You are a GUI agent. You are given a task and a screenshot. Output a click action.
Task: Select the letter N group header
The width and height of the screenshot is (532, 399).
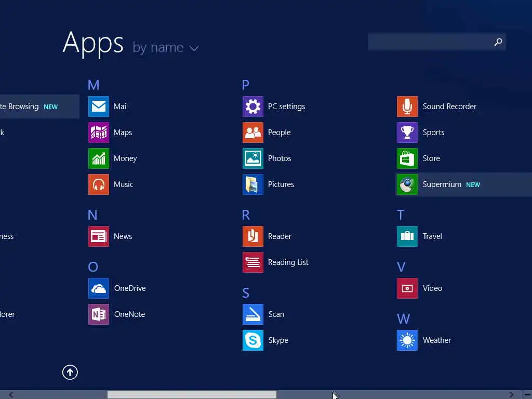pyautogui.click(x=92, y=215)
